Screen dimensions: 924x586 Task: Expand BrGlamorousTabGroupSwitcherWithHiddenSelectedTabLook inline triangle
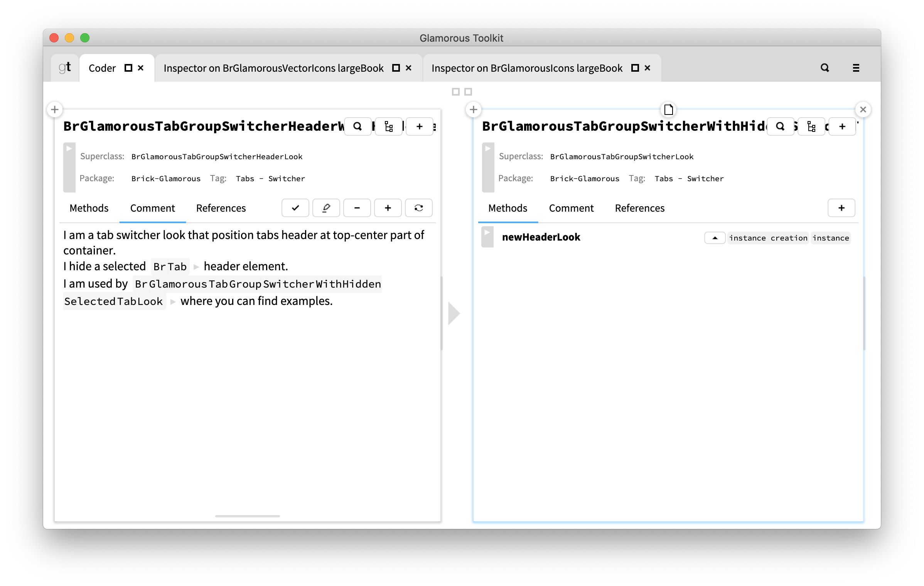point(173,301)
